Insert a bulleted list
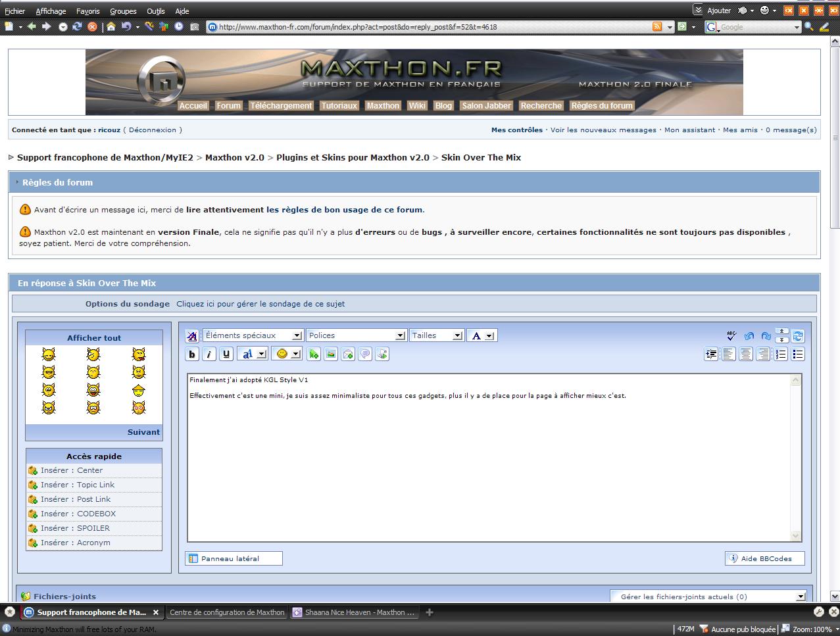This screenshot has width=840, height=636. [798, 354]
